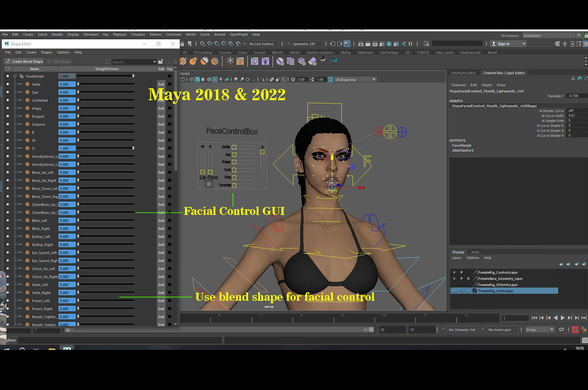Switch to the Attribute Editor tab
The width and height of the screenshot is (588, 390).
click(x=463, y=73)
